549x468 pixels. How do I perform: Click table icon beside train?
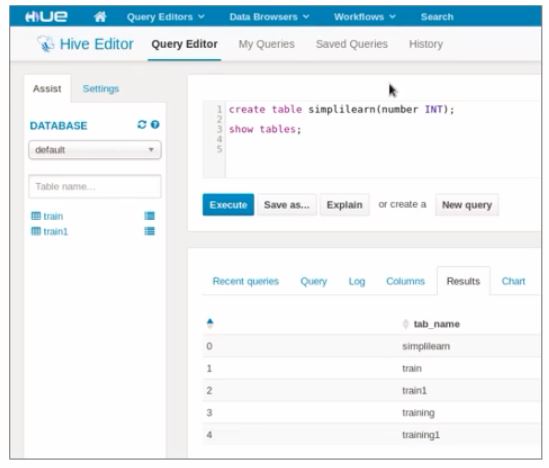pyautogui.click(x=36, y=216)
